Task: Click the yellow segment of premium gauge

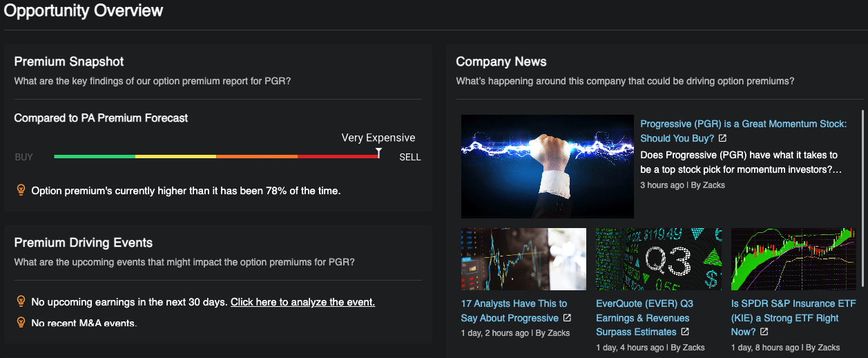Action: [175, 157]
